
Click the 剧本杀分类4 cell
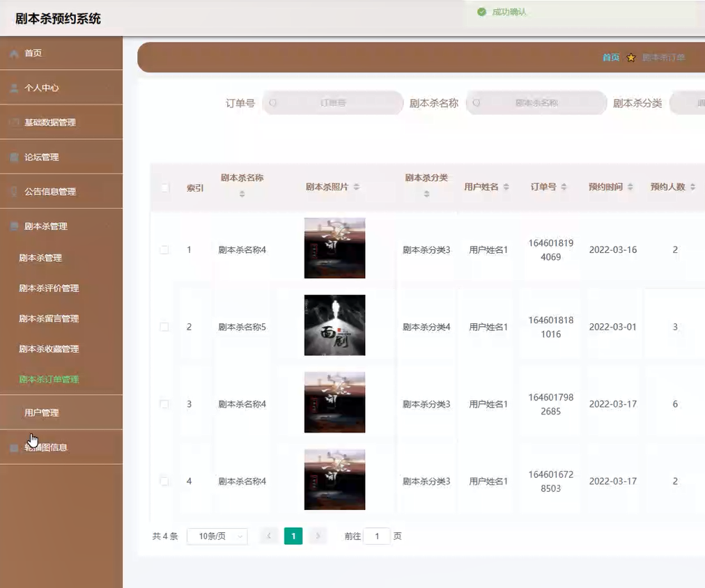pyautogui.click(x=426, y=327)
